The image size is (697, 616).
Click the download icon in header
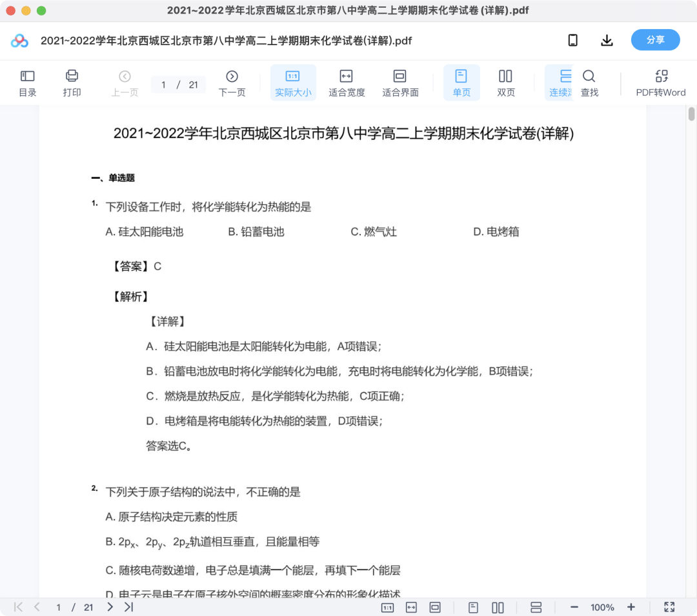[x=607, y=41]
